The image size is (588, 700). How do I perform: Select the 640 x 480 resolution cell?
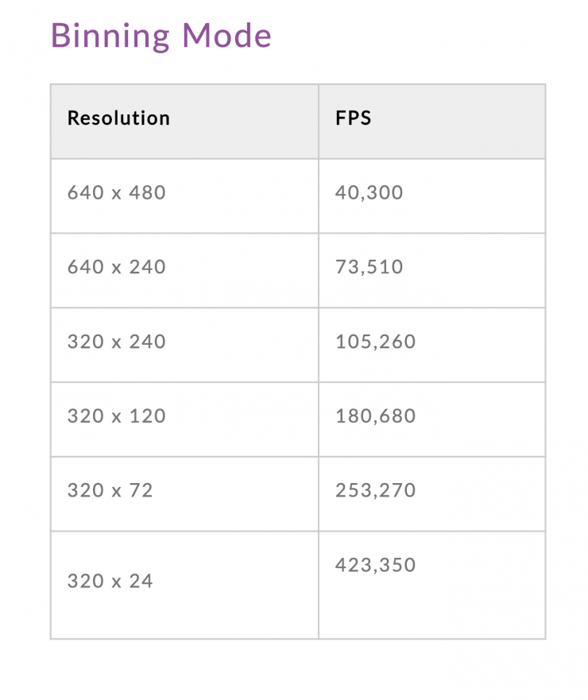coord(117,193)
